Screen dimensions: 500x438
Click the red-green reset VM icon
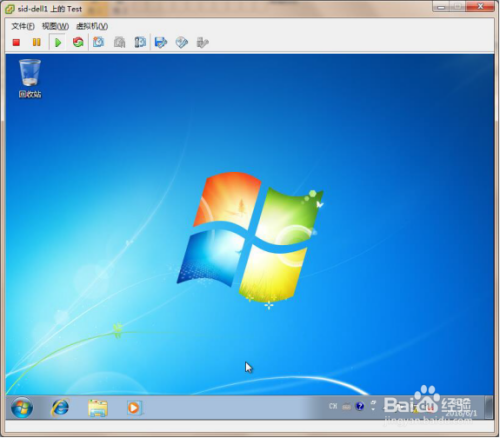coord(78,42)
